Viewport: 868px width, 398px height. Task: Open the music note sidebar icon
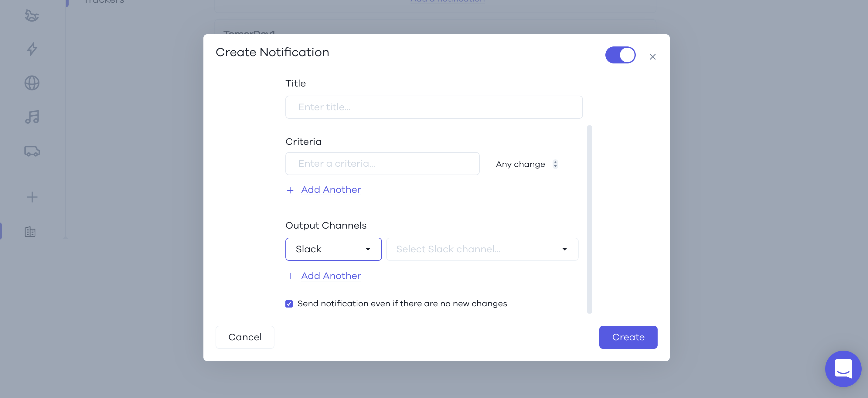click(x=32, y=117)
